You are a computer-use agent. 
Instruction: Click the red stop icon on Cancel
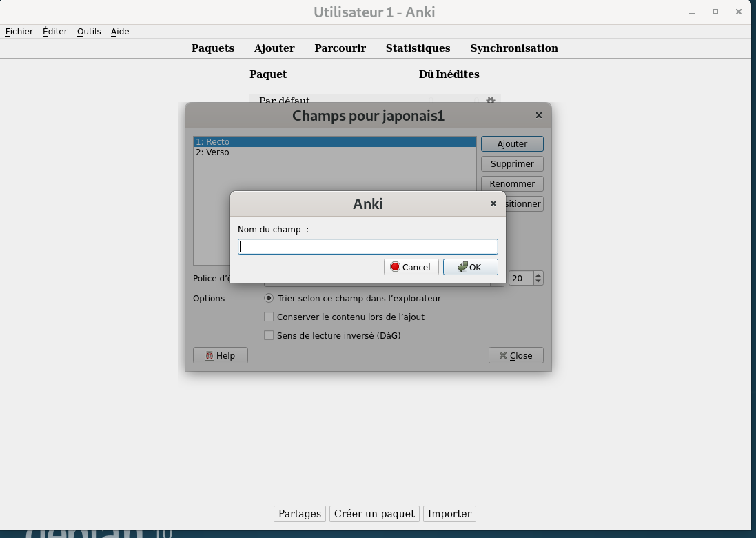(x=395, y=267)
